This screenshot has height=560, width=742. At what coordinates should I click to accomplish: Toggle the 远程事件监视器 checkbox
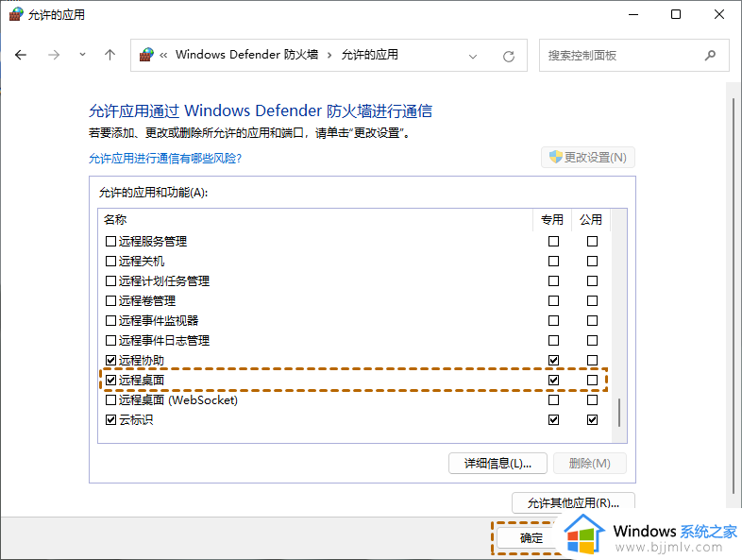(x=110, y=321)
